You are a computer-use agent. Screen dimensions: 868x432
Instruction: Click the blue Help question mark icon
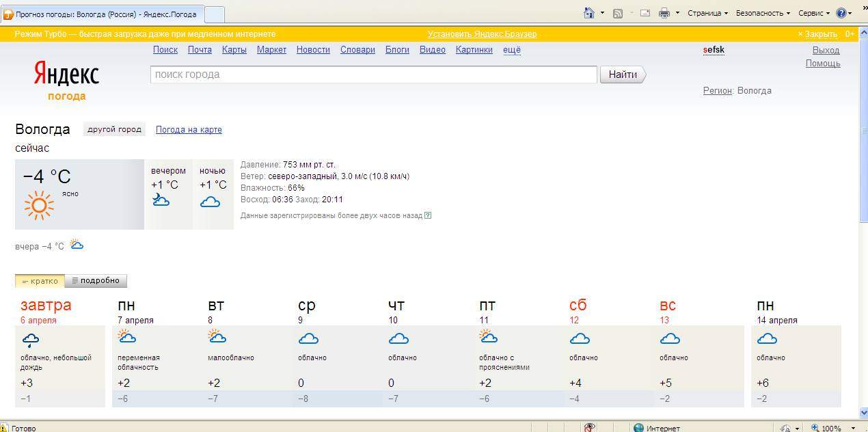841,13
